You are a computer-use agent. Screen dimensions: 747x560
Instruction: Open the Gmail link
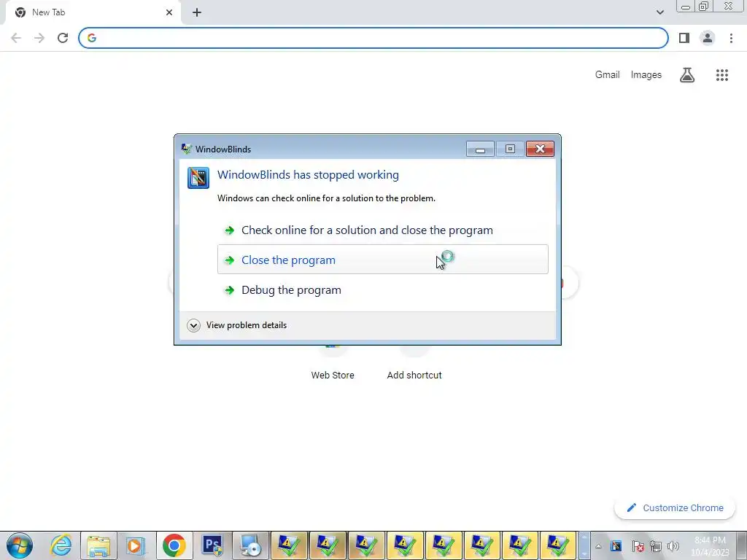click(x=607, y=75)
